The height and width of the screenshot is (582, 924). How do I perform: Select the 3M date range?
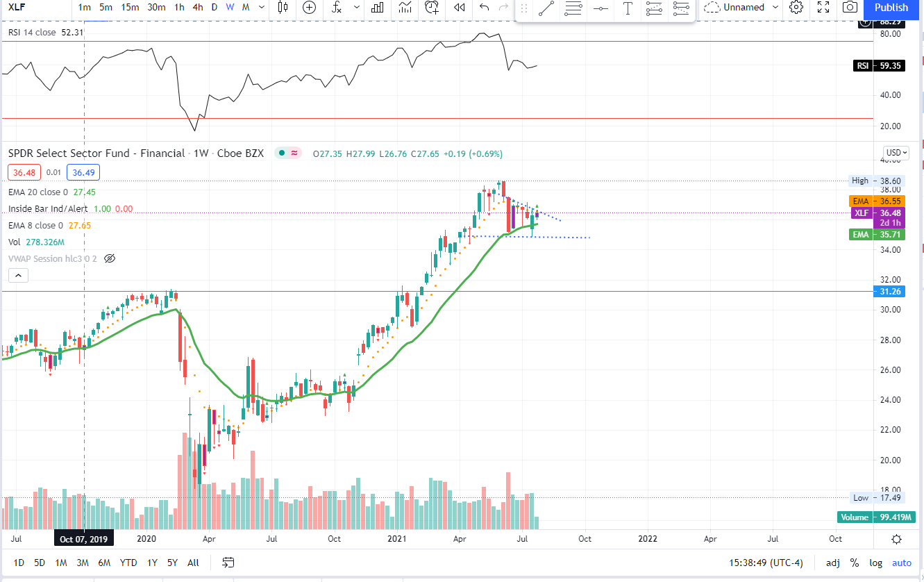(82, 563)
